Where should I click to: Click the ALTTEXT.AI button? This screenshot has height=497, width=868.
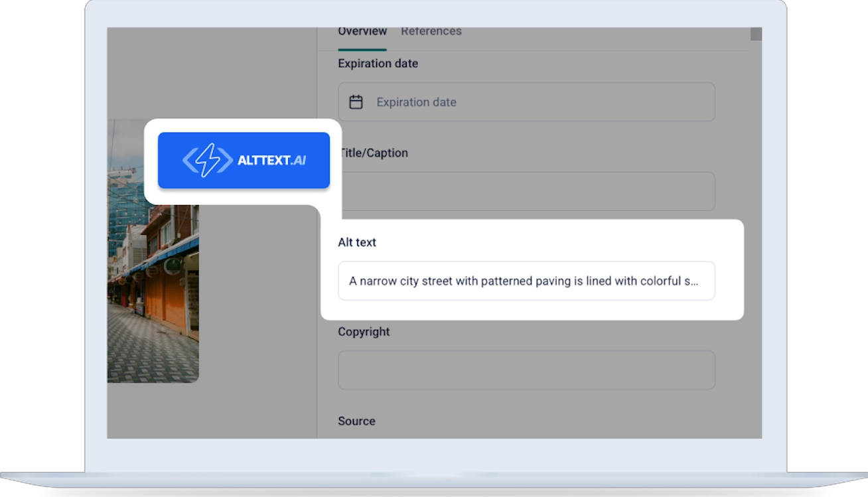(244, 160)
